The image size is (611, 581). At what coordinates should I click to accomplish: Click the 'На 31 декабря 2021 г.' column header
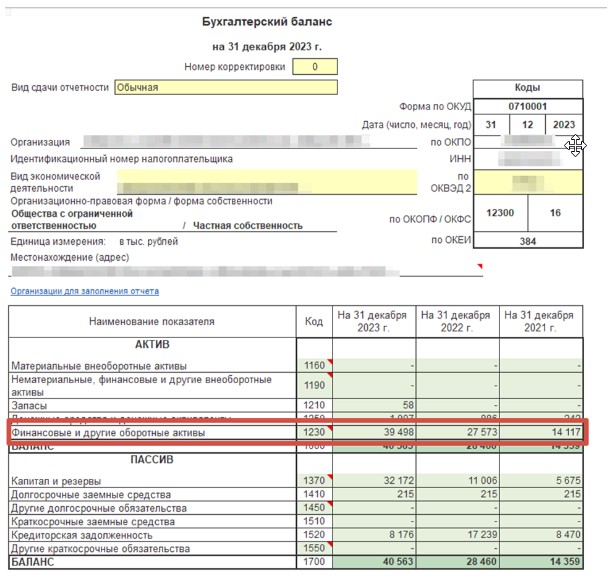click(541, 320)
